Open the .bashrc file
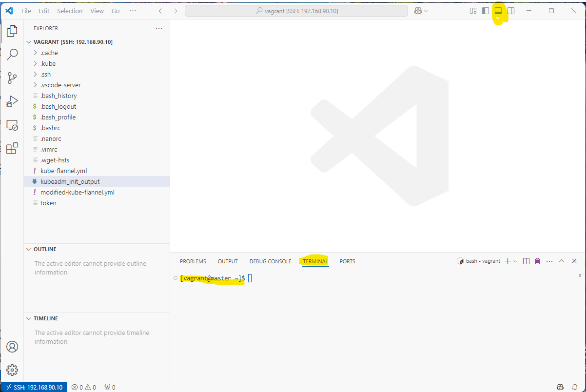 (97, 128)
